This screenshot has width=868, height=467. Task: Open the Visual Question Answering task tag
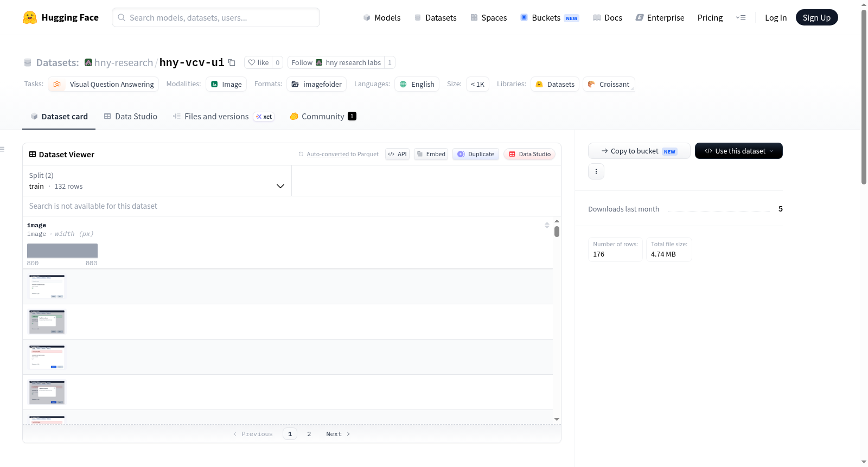coord(104,84)
